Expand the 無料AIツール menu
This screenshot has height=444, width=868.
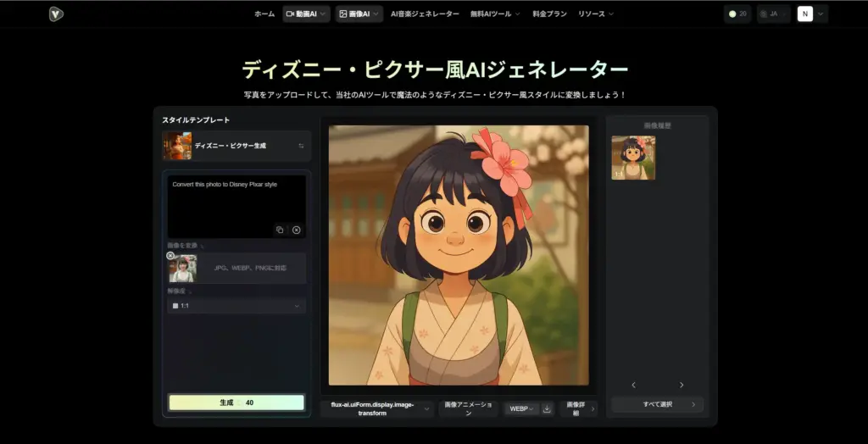[x=495, y=14]
